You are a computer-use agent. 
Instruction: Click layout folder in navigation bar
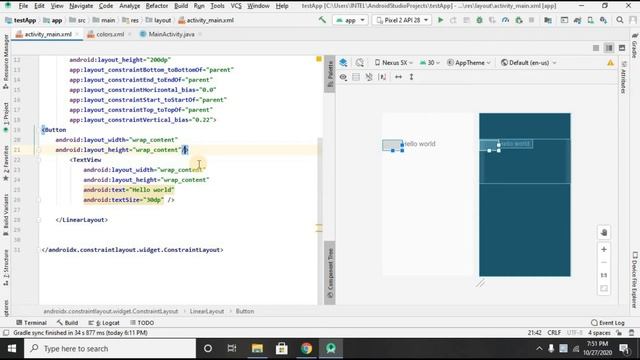click(x=158, y=20)
